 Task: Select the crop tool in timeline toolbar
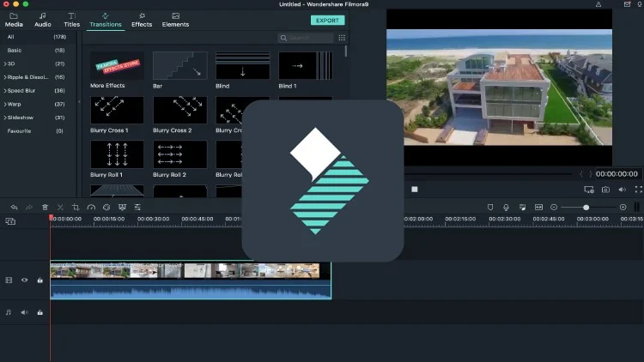point(76,208)
